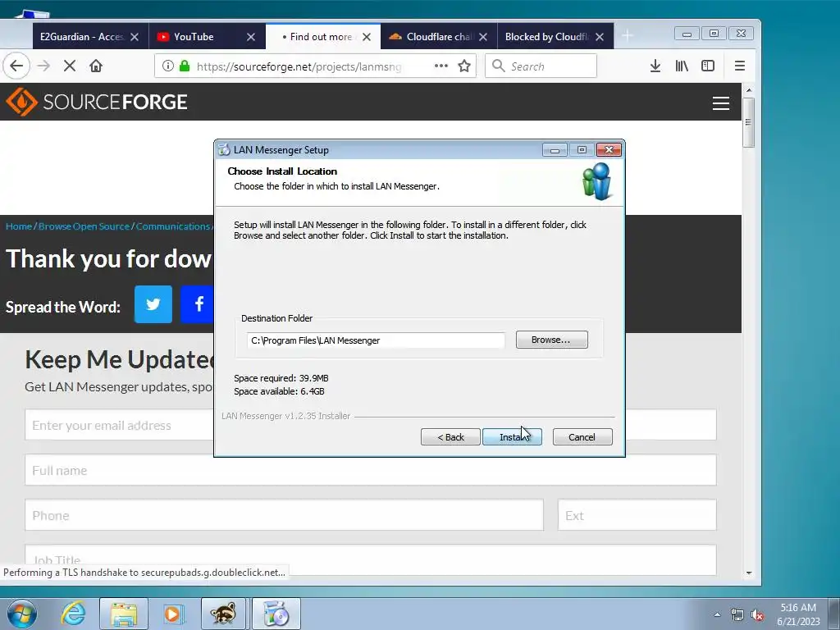840x630 pixels.
Task: Click the vertical scrollbar thumb
Action: click(749, 123)
